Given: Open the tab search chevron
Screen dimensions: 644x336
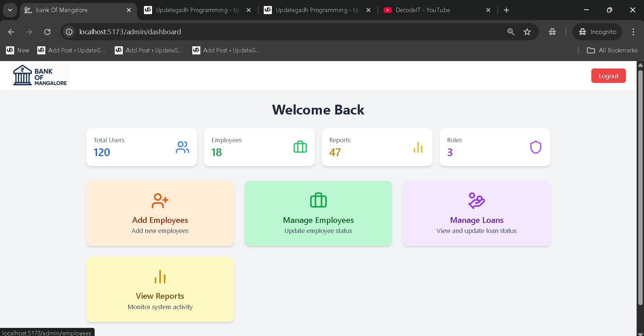Looking at the screenshot, I should pos(10,10).
